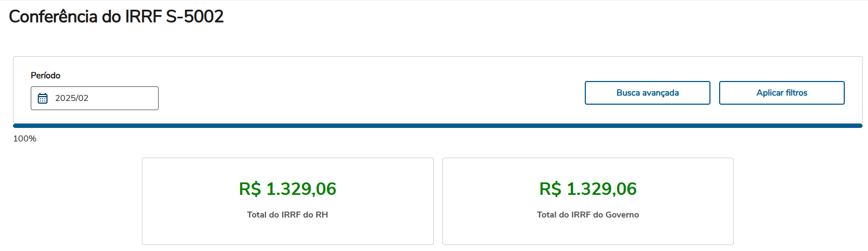
Task: Click the "Total do IRRF do Governo" caption
Action: (x=588, y=215)
